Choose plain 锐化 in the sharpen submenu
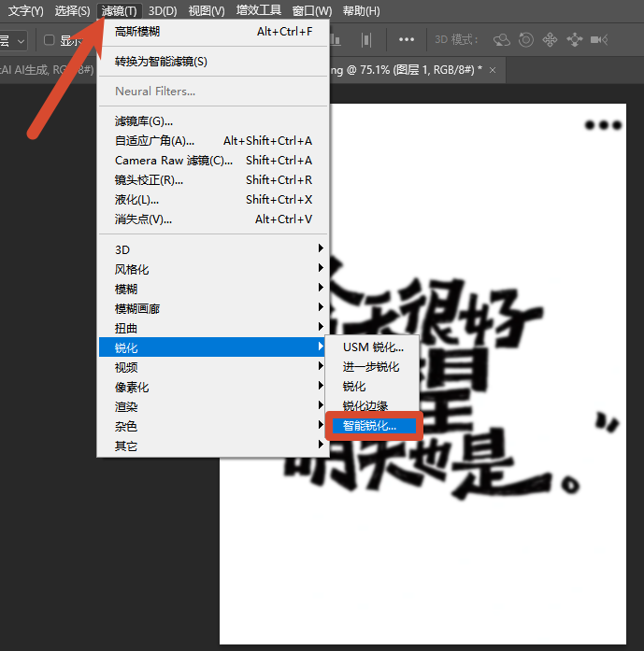This screenshot has width=644, height=651. (x=372, y=387)
